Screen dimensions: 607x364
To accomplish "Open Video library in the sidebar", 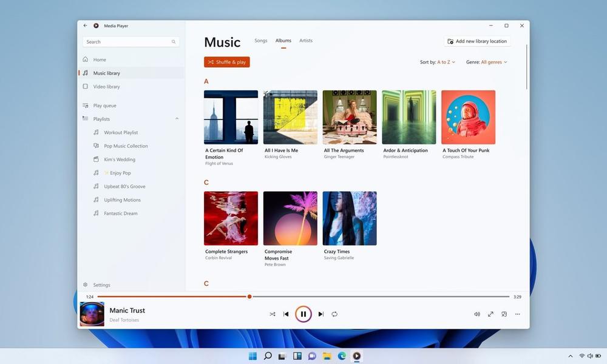I will [131, 87].
